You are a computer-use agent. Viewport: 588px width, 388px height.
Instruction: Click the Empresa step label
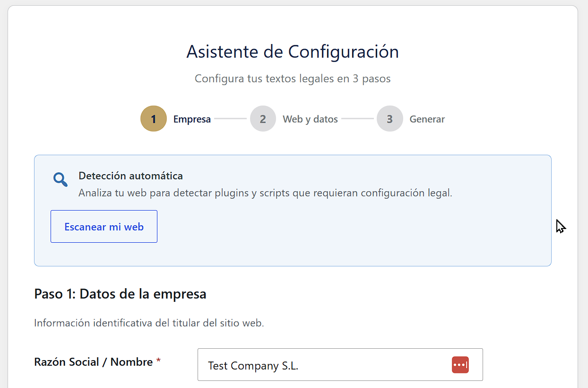tap(192, 119)
